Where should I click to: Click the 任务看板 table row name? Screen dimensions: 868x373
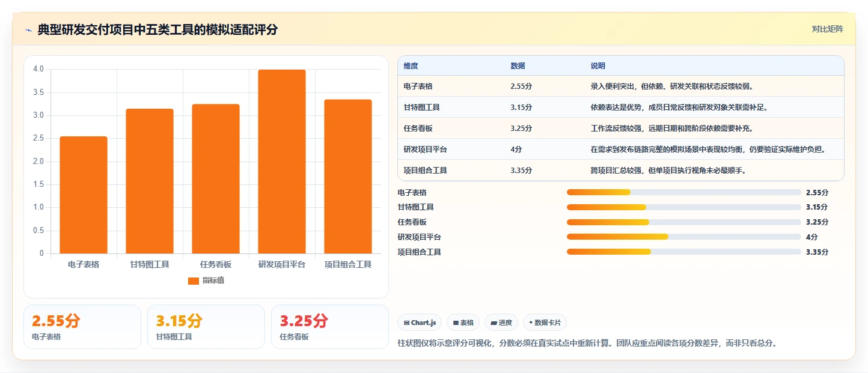(418, 129)
